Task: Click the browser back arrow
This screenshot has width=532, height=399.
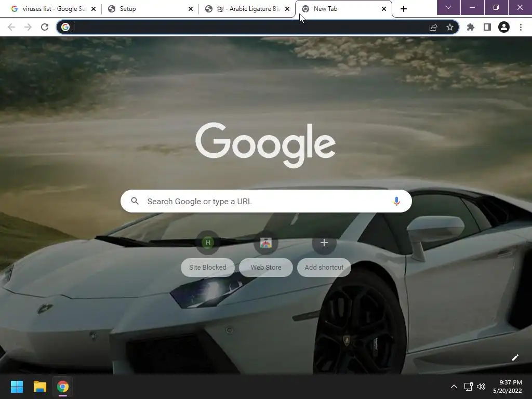Action: coord(11,27)
